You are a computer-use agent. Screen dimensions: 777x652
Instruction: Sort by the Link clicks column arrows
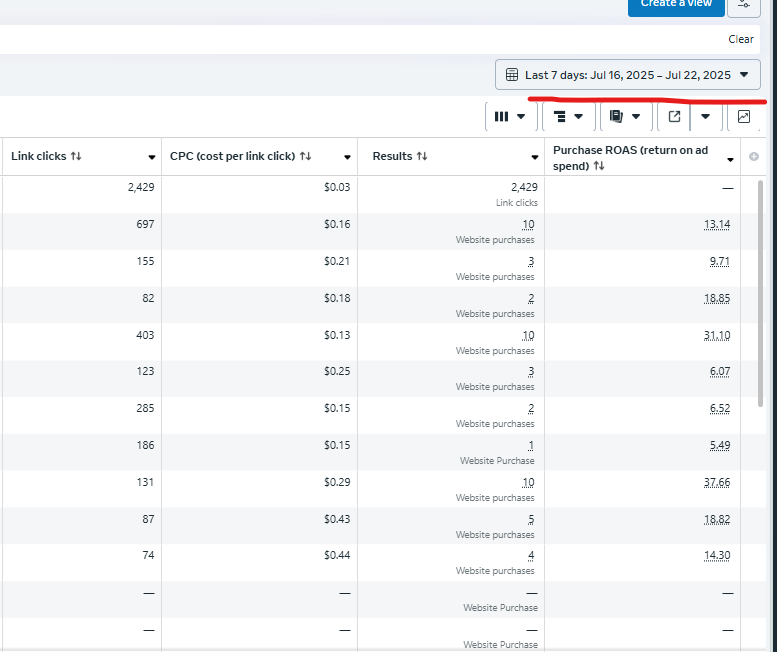76,157
